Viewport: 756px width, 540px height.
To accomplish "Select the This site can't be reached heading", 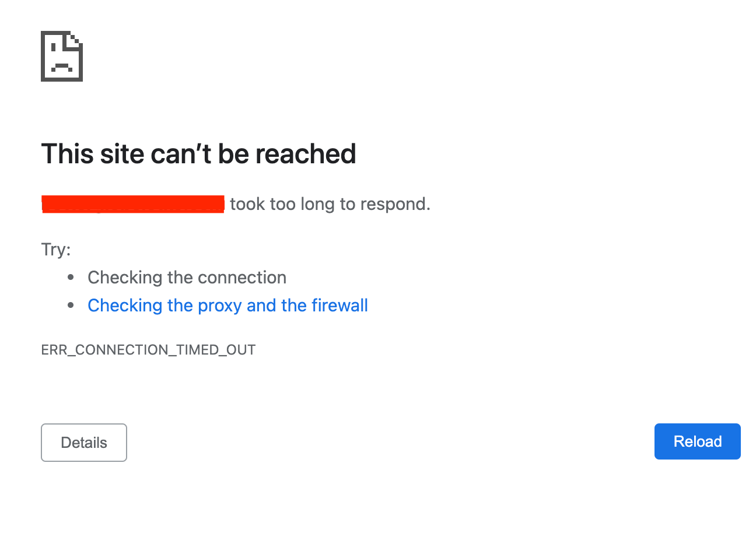I will pyautogui.click(x=198, y=153).
